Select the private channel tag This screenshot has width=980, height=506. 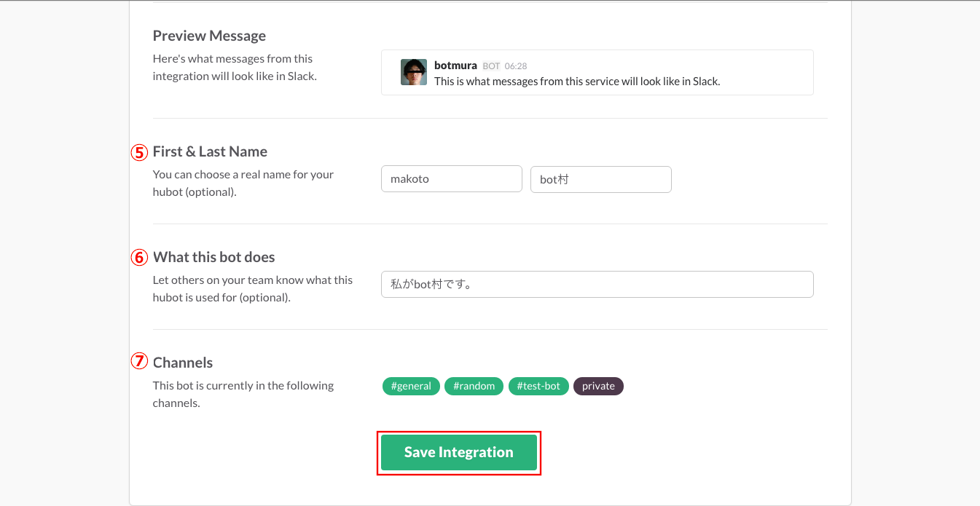click(x=598, y=386)
